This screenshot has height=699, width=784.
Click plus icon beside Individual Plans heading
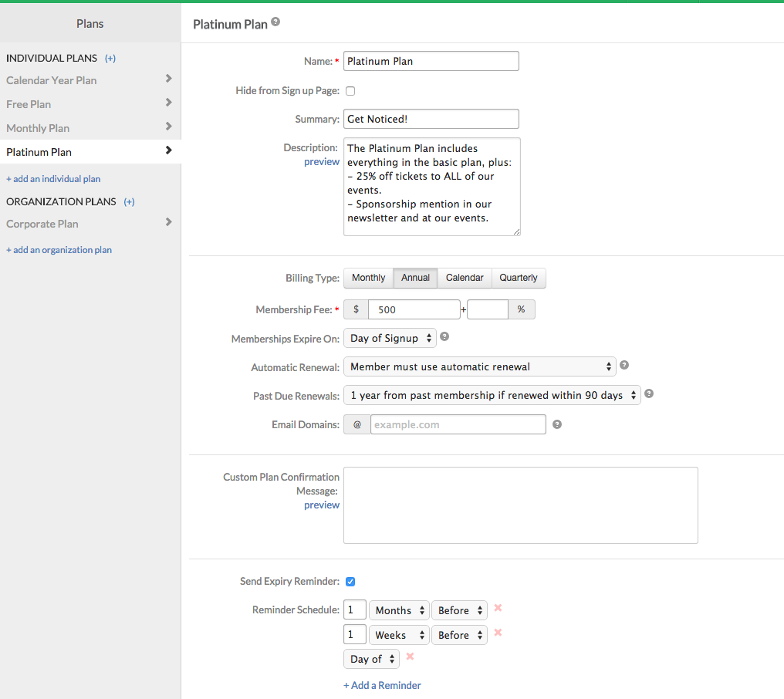(110, 58)
